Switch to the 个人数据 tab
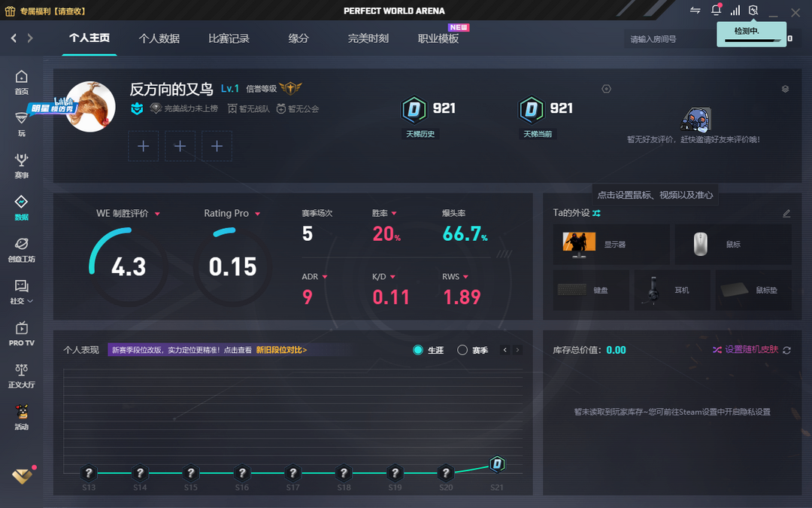 coord(159,38)
